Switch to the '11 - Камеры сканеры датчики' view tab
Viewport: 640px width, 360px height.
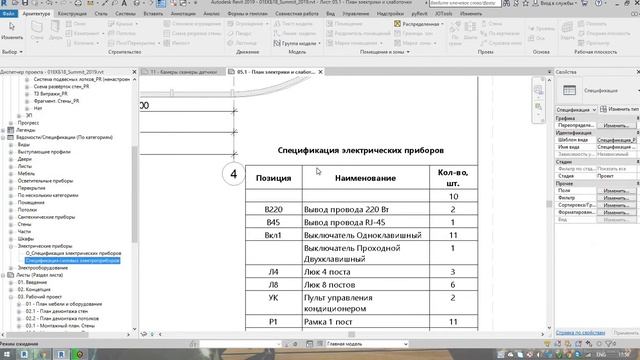(x=183, y=72)
